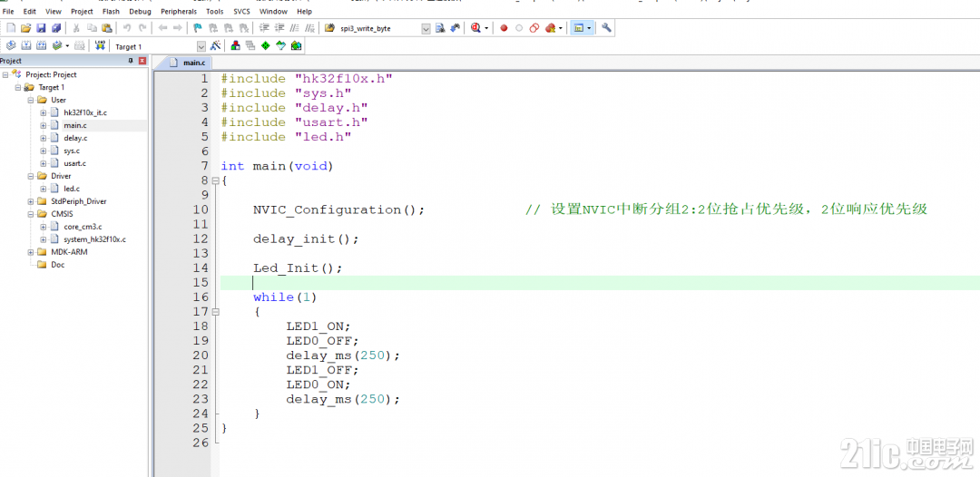Click the spi3_write_byte find input field
The height and width of the screenshot is (477, 980).
(x=378, y=29)
